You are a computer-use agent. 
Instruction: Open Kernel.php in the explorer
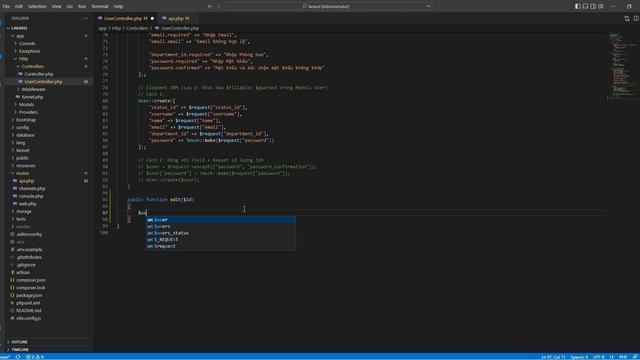click(x=32, y=97)
